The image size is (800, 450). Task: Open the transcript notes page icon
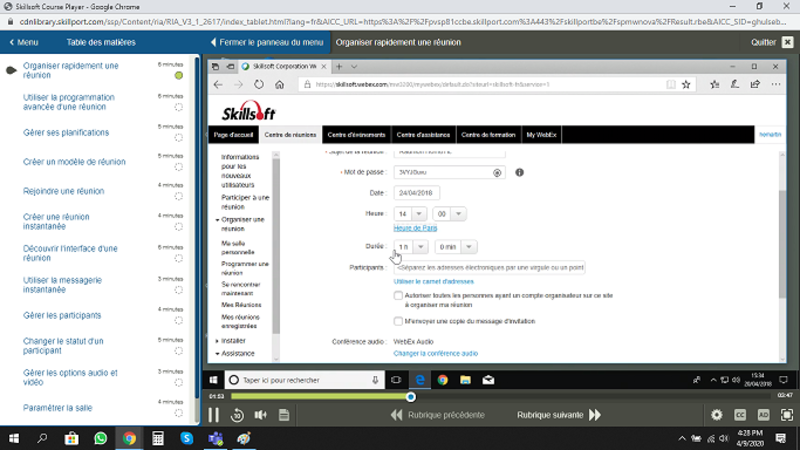tap(284, 415)
